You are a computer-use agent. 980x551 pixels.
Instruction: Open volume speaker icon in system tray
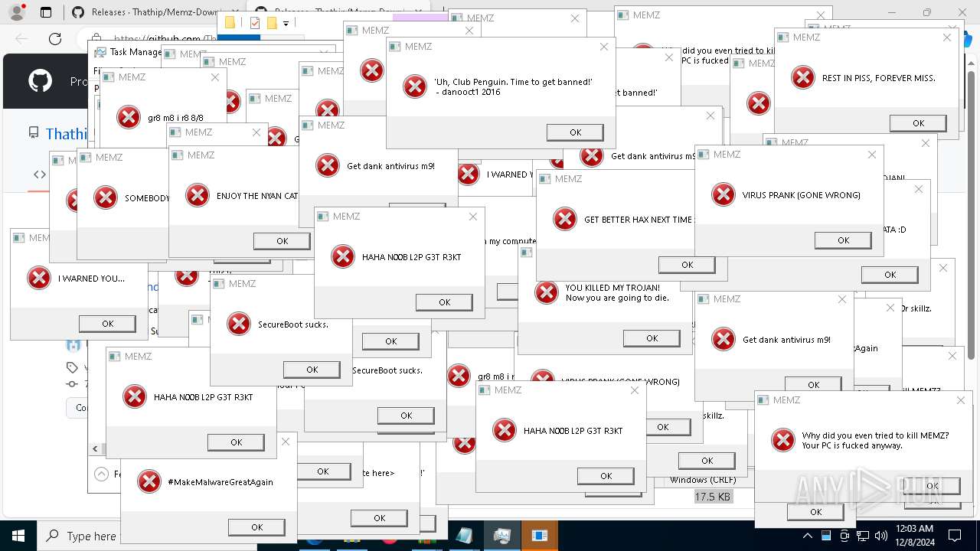pos(881,536)
